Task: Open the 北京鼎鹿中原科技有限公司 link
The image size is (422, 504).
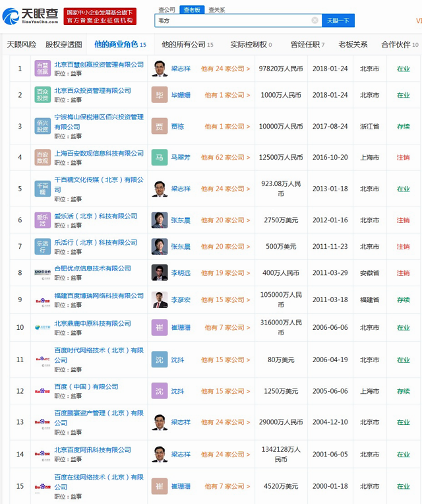Action: tap(92, 323)
